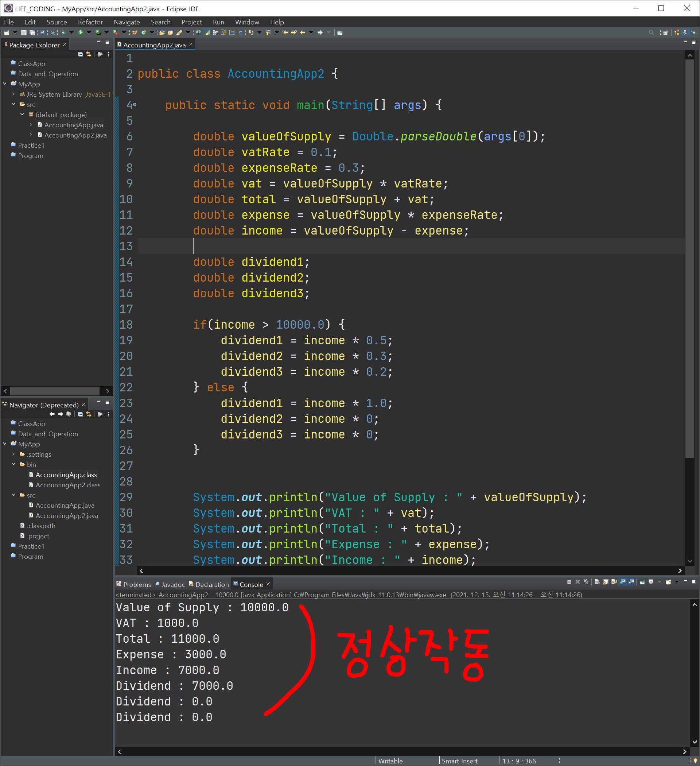Click the Clear Console icon
700x766 pixels.
tap(597, 582)
